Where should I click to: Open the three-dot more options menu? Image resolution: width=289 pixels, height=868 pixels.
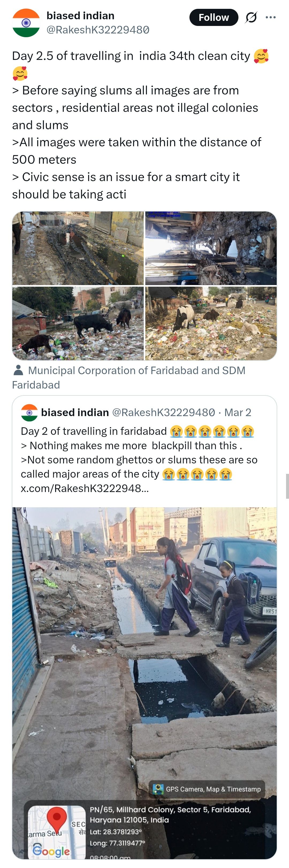pyautogui.click(x=271, y=18)
